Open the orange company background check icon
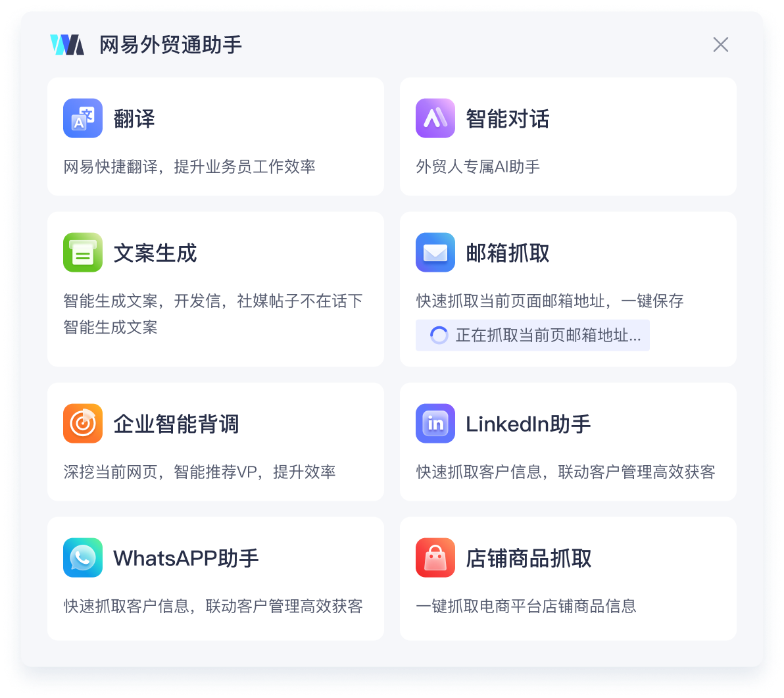784x698 pixels. tap(83, 424)
